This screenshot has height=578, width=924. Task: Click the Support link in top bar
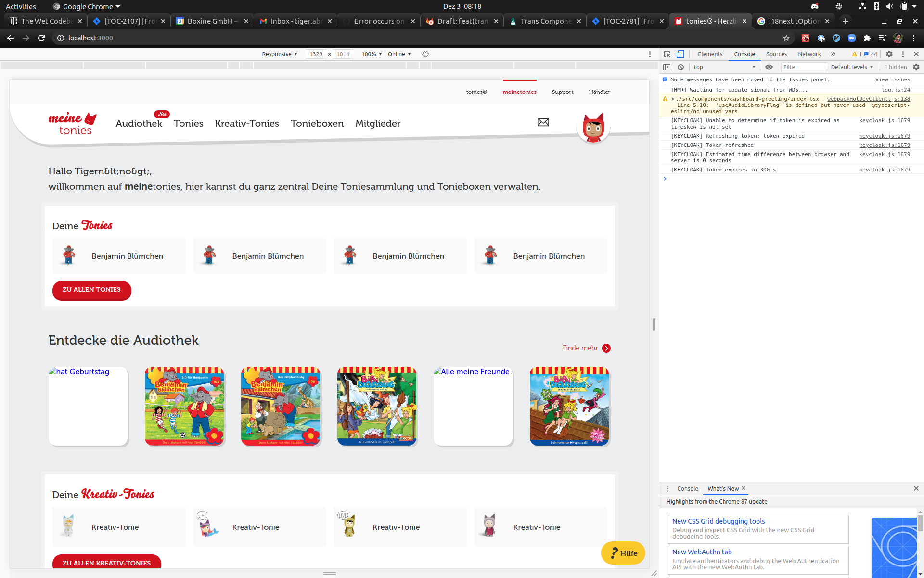(x=563, y=92)
